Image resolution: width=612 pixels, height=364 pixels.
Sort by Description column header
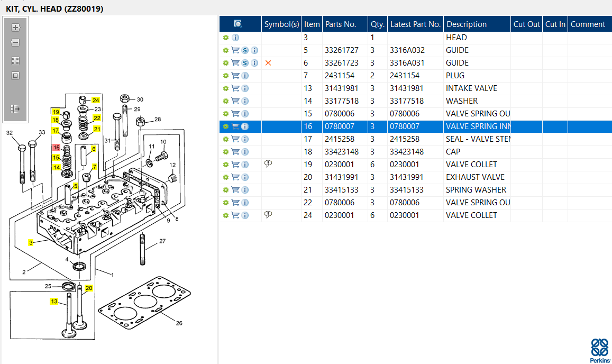(x=466, y=24)
